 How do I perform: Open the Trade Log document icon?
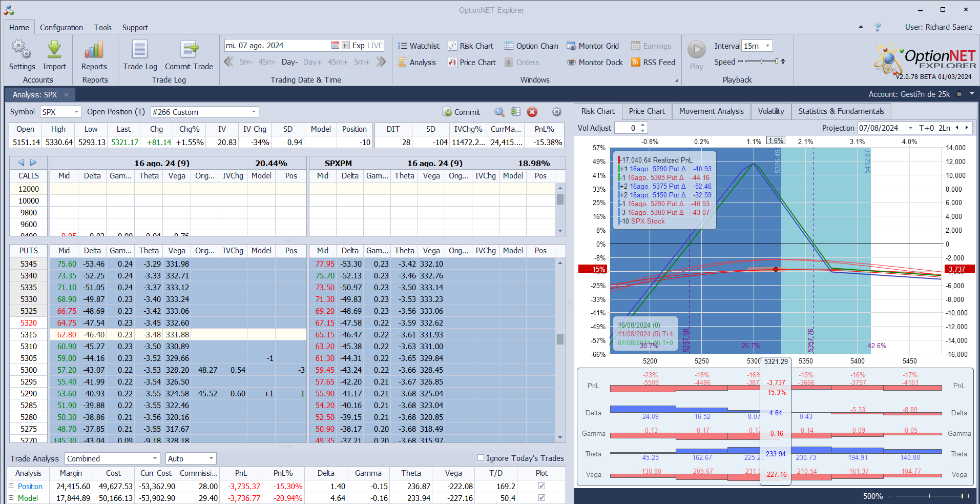coord(140,49)
